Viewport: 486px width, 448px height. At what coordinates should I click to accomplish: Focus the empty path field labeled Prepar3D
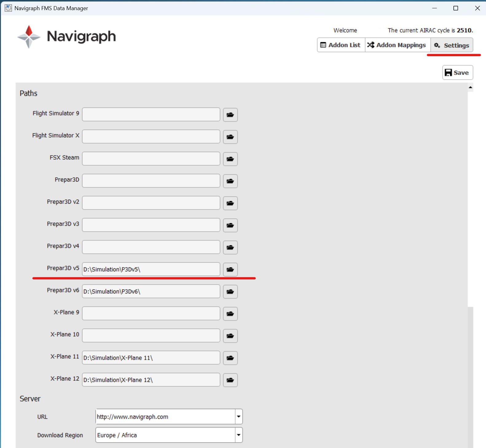[x=151, y=181]
